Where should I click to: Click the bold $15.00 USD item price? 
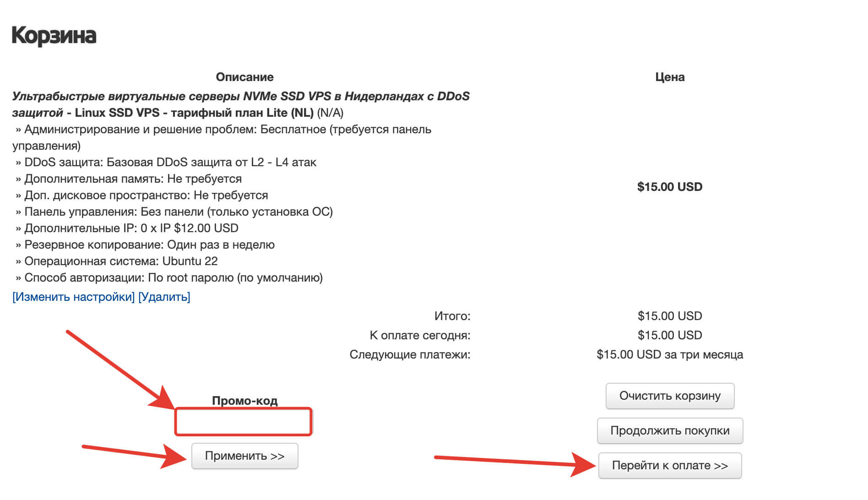click(669, 187)
